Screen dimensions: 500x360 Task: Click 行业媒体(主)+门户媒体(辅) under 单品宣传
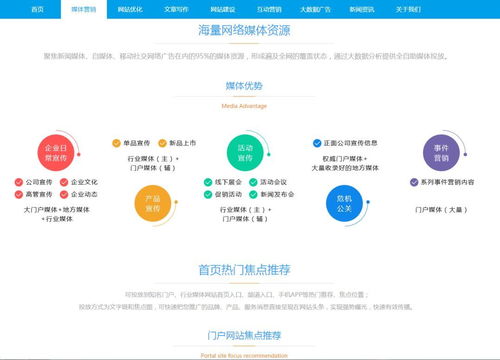[x=153, y=163]
